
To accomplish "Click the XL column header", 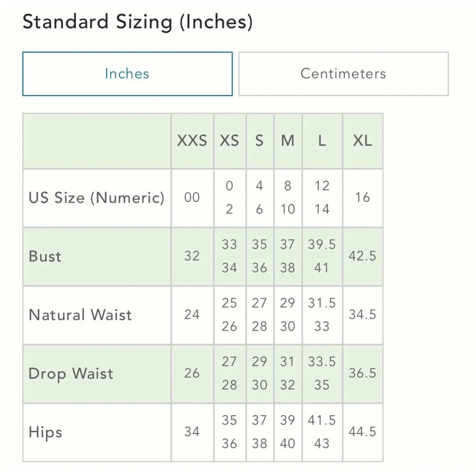I will coord(362,141).
